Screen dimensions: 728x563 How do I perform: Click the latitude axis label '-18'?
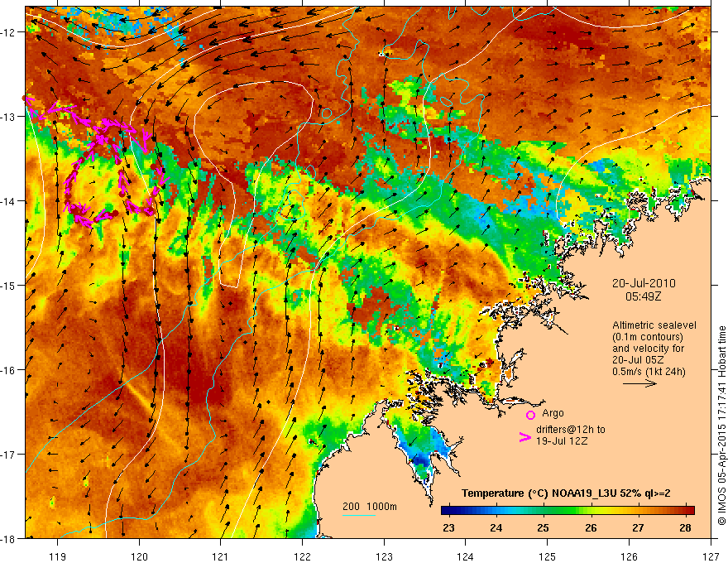pyautogui.click(x=9, y=538)
